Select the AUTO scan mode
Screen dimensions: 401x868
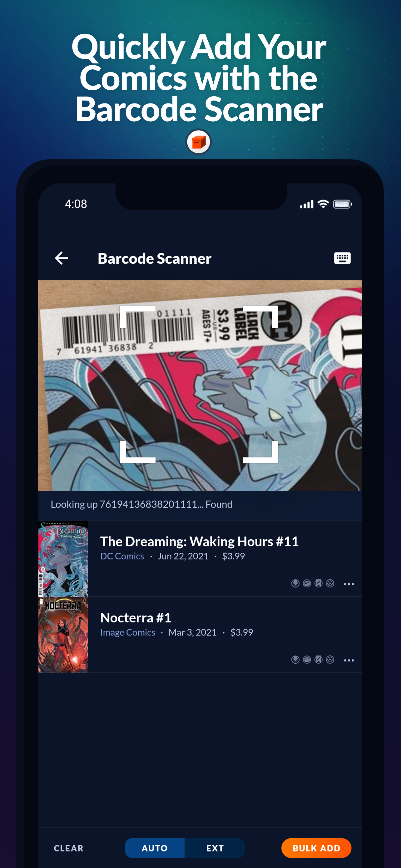(155, 848)
